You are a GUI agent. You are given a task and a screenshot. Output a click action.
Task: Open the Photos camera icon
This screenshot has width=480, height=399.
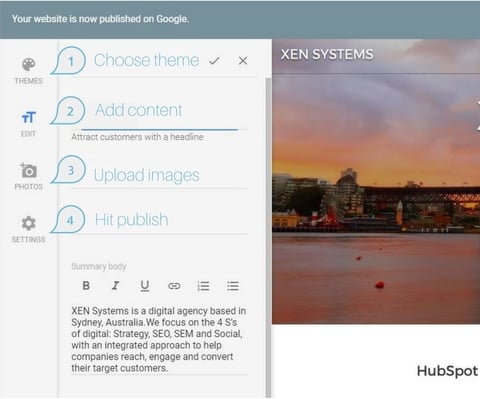click(x=29, y=170)
